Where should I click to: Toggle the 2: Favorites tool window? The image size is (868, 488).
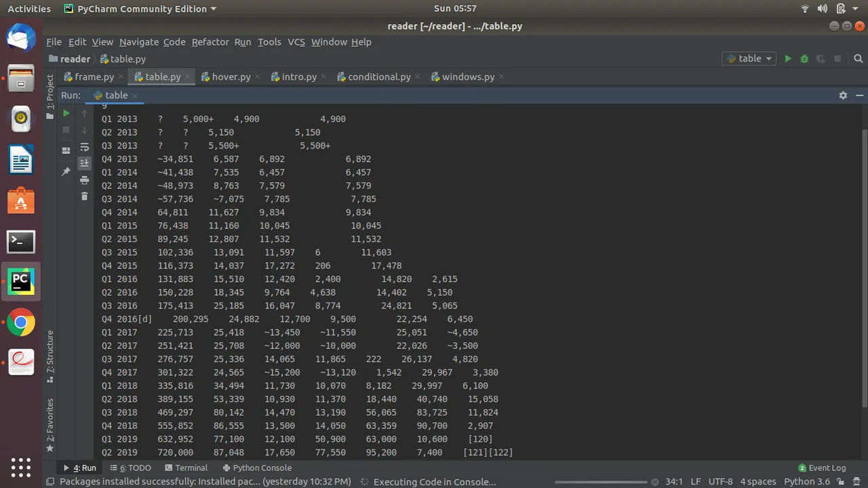pos(50,426)
